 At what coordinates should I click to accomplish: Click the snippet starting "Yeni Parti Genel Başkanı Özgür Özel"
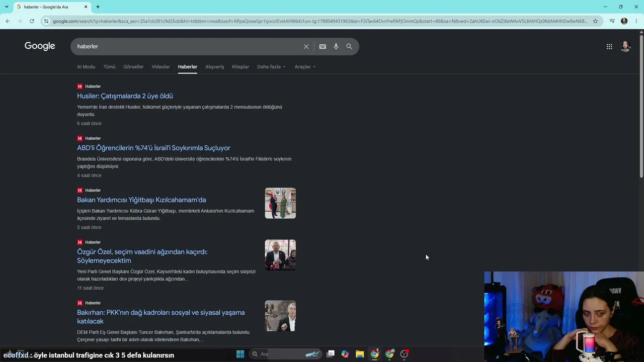166,275
